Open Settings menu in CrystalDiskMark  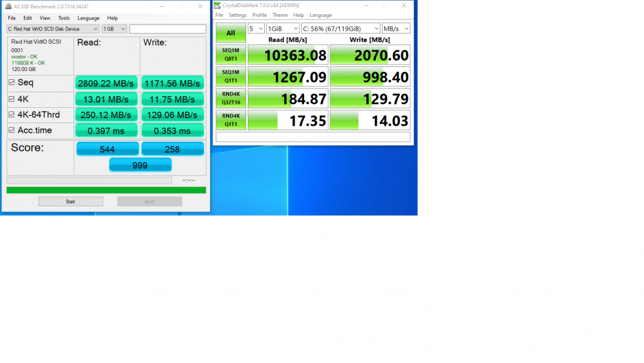238,15
